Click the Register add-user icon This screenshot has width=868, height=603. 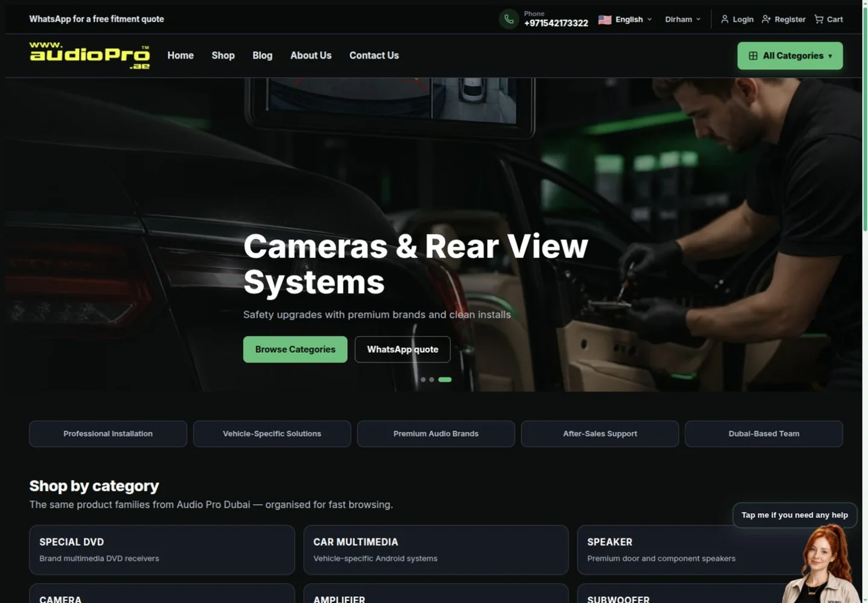[x=766, y=19]
